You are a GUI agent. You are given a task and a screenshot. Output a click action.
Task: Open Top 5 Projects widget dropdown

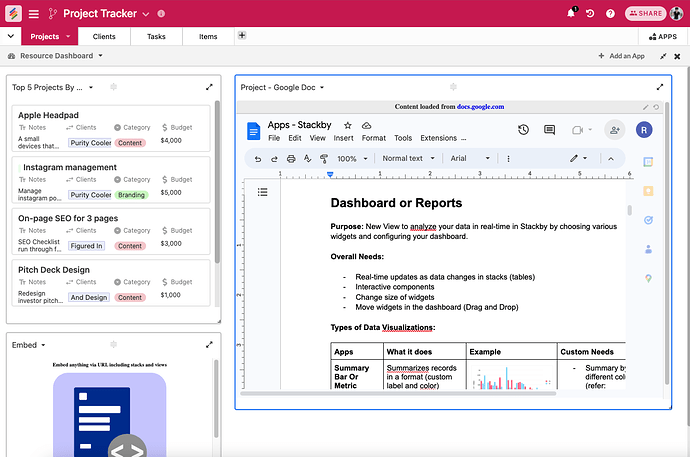[91, 88]
